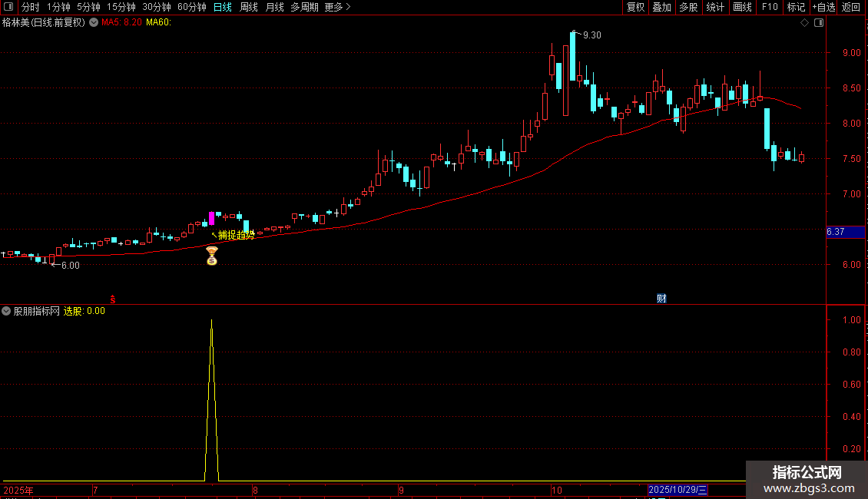This screenshot has width=868, height=499.
Task: Click the 6.37 price axis marker
Action: pos(845,232)
